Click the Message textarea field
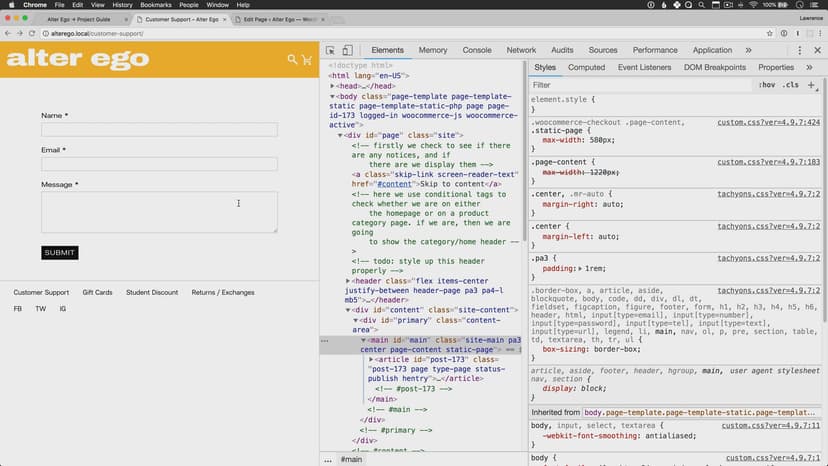The image size is (828, 466). click(159, 212)
